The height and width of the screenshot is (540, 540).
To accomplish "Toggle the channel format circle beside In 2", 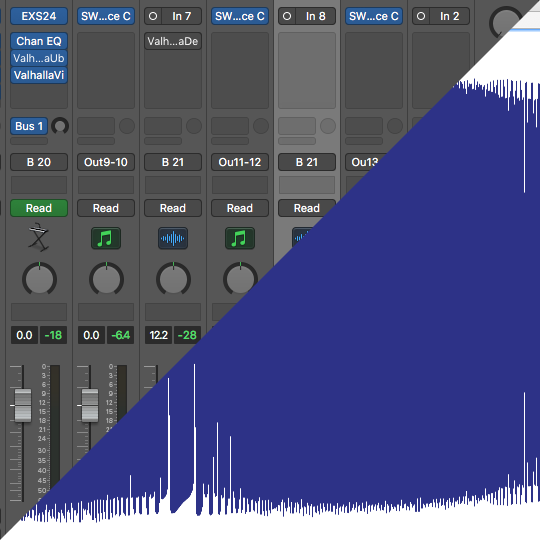I will [x=421, y=16].
